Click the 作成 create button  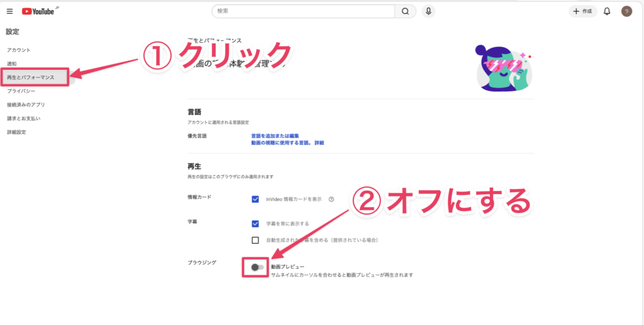[582, 11]
